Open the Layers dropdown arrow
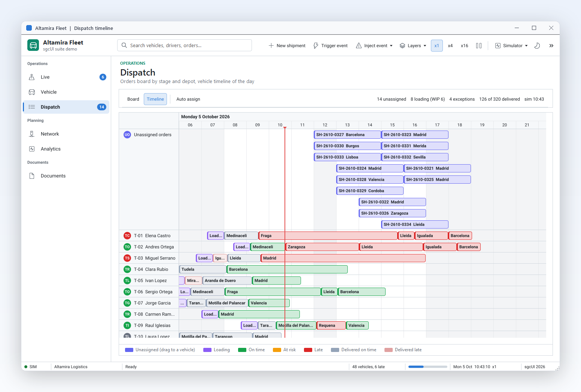The image size is (581, 392). coord(425,46)
